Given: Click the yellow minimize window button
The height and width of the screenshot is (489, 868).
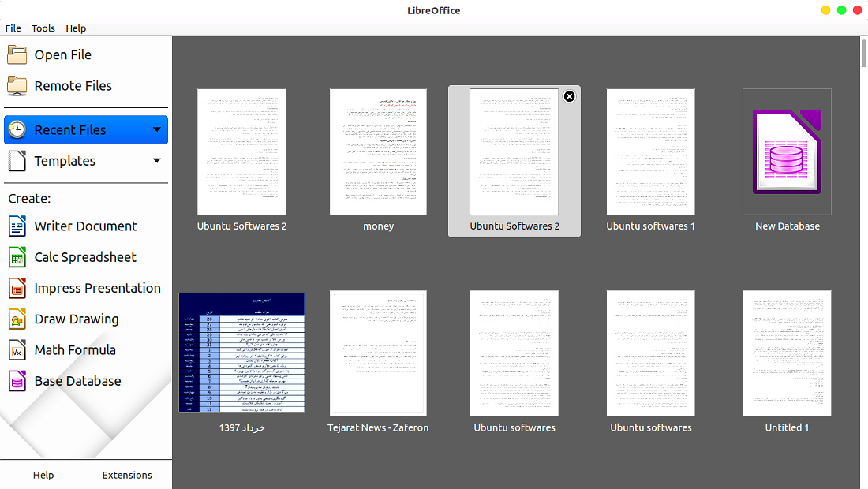Looking at the screenshot, I should click(825, 10).
